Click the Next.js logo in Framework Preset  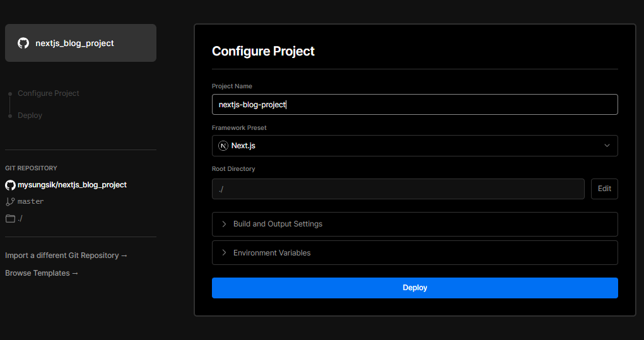coord(223,146)
